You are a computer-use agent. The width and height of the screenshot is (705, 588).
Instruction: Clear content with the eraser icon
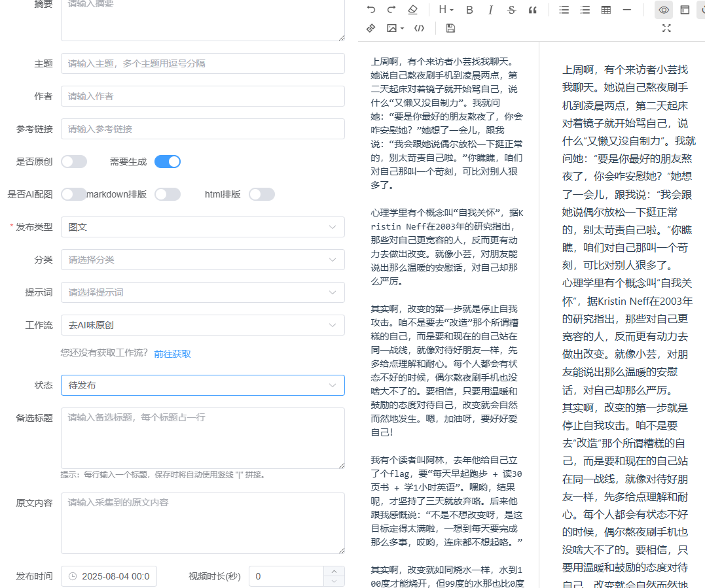click(412, 9)
